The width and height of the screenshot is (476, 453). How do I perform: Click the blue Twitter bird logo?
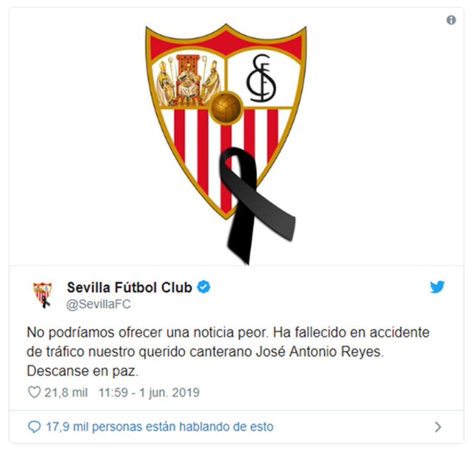click(437, 287)
